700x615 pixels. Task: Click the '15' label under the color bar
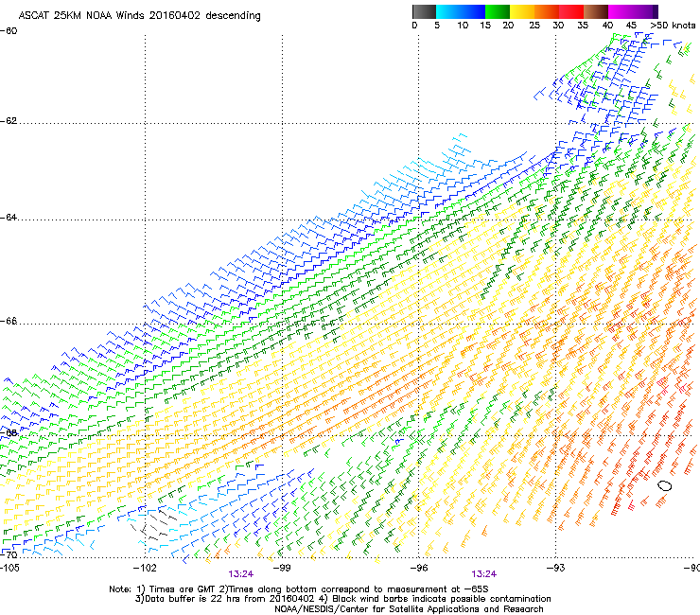click(x=485, y=26)
